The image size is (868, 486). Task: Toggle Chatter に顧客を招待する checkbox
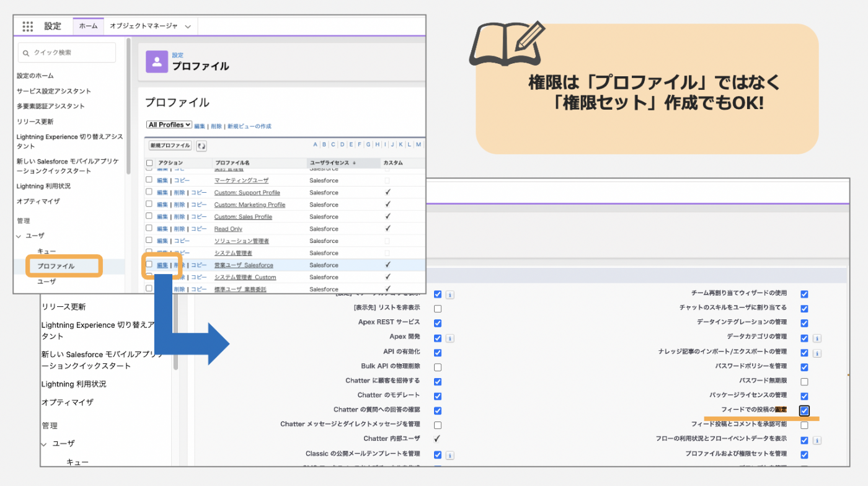pyautogui.click(x=438, y=382)
